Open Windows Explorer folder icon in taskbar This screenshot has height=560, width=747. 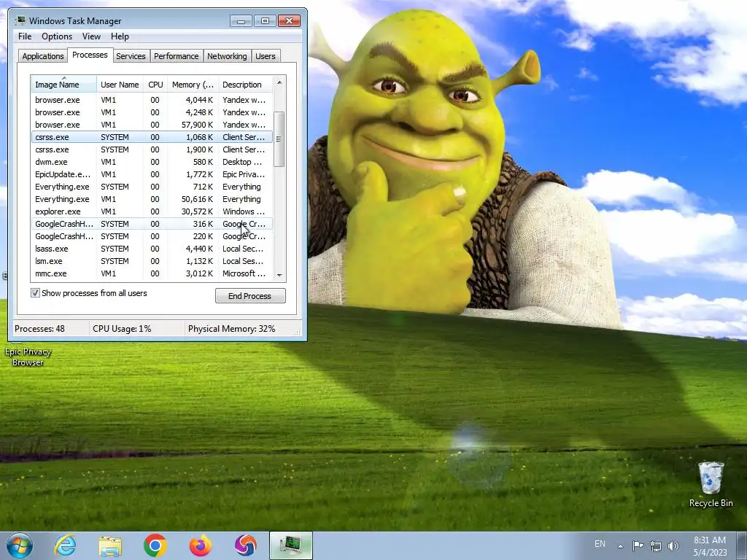(x=110, y=545)
